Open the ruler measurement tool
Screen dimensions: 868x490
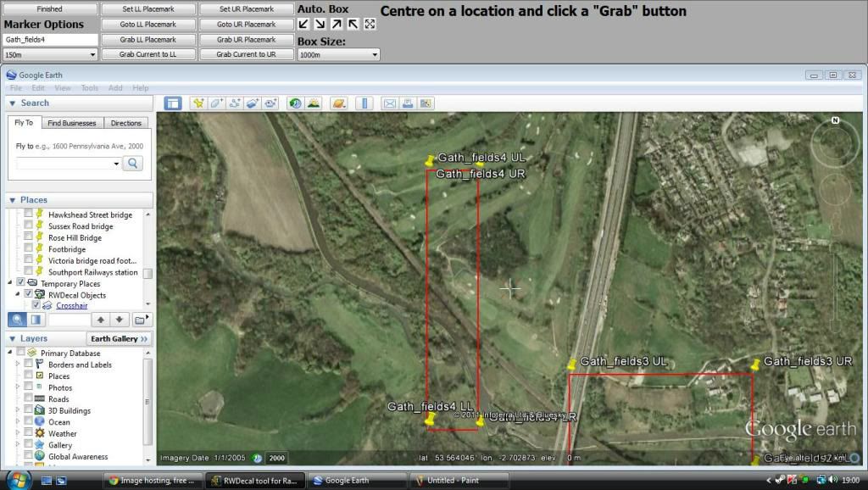pos(365,103)
